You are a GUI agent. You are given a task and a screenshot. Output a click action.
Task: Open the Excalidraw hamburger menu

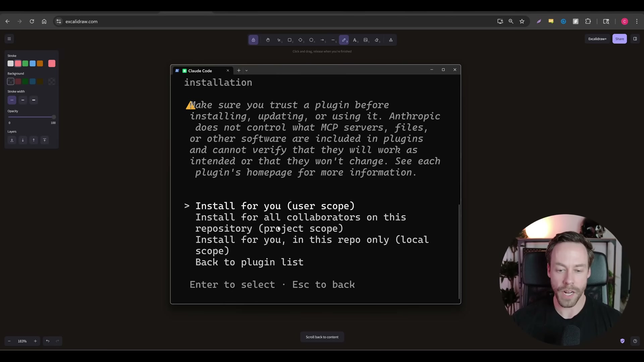pos(9,39)
